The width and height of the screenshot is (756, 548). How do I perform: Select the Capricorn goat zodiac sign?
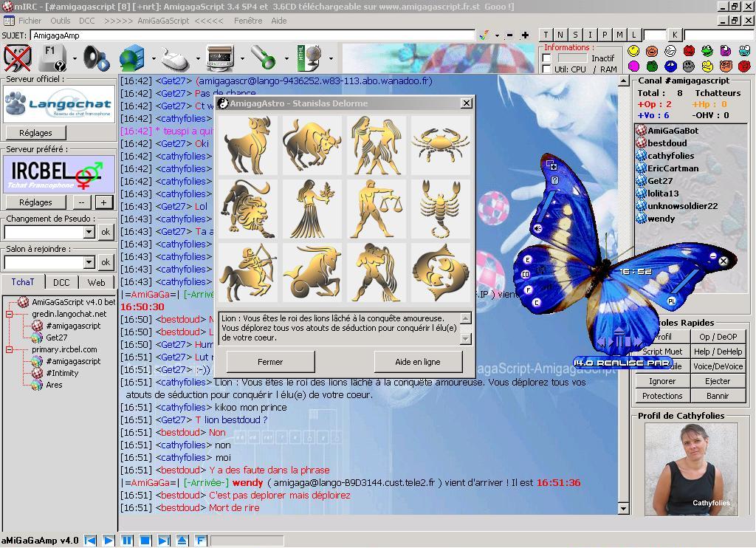click(x=312, y=273)
